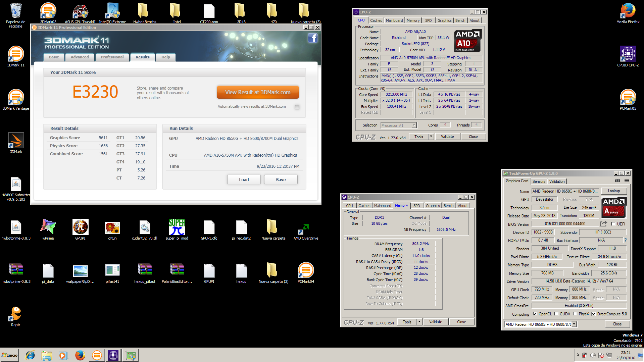Switch to Basic tab in 3DMark 11
This screenshot has width=644, height=362.
tap(54, 57)
